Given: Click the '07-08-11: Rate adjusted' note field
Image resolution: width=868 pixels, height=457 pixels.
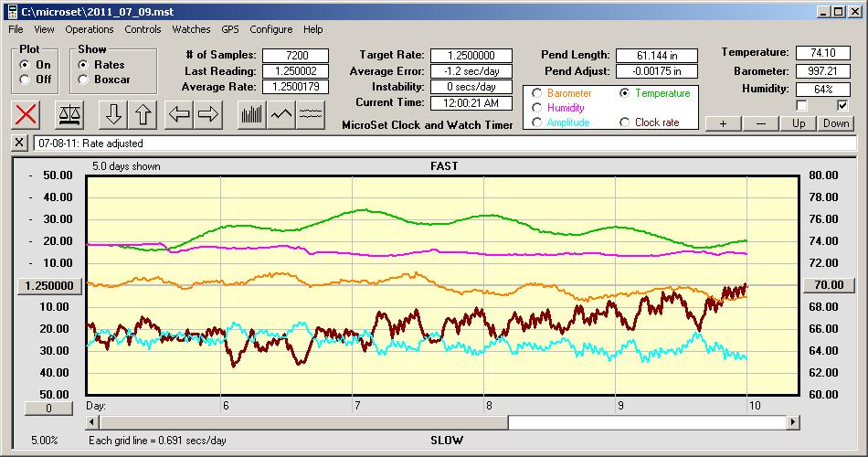Looking at the screenshot, I should click(445, 143).
